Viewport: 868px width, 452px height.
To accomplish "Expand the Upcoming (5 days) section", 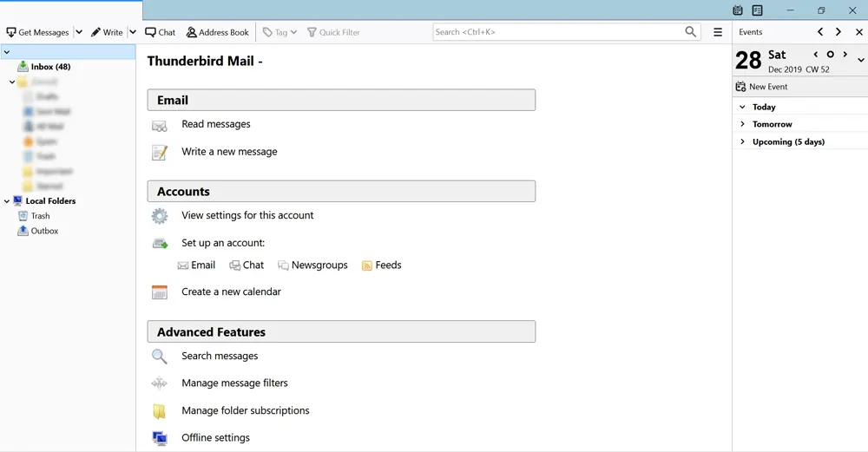I will pyautogui.click(x=742, y=141).
